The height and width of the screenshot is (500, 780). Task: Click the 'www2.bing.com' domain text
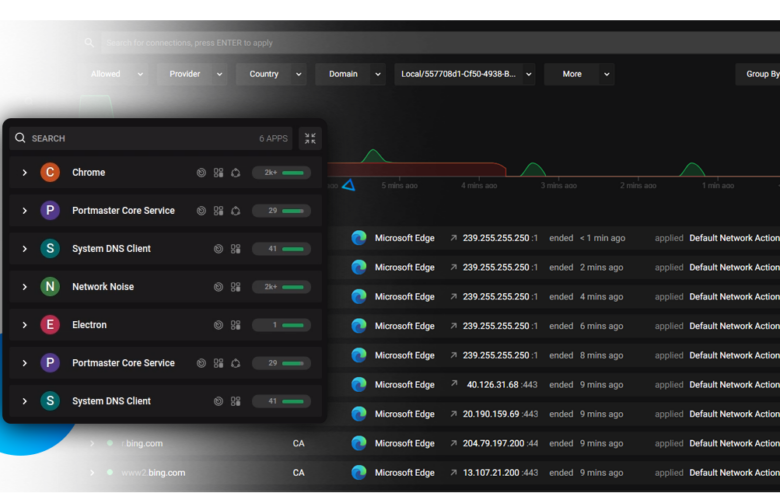click(153, 473)
